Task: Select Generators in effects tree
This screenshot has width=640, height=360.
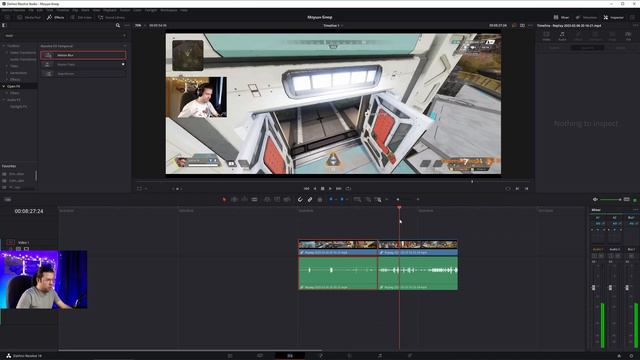Action: point(18,73)
